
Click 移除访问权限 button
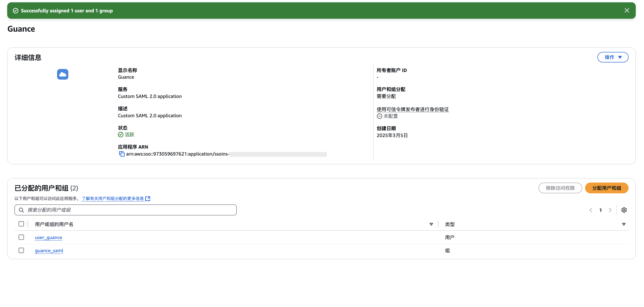click(x=560, y=188)
